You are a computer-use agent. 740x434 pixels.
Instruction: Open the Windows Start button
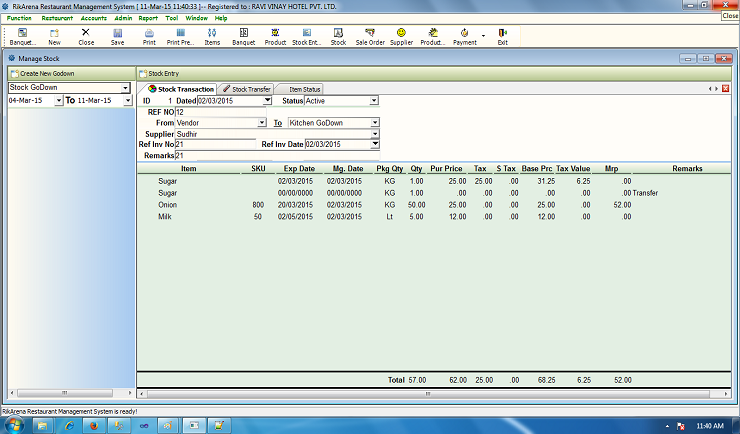click(x=12, y=425)
